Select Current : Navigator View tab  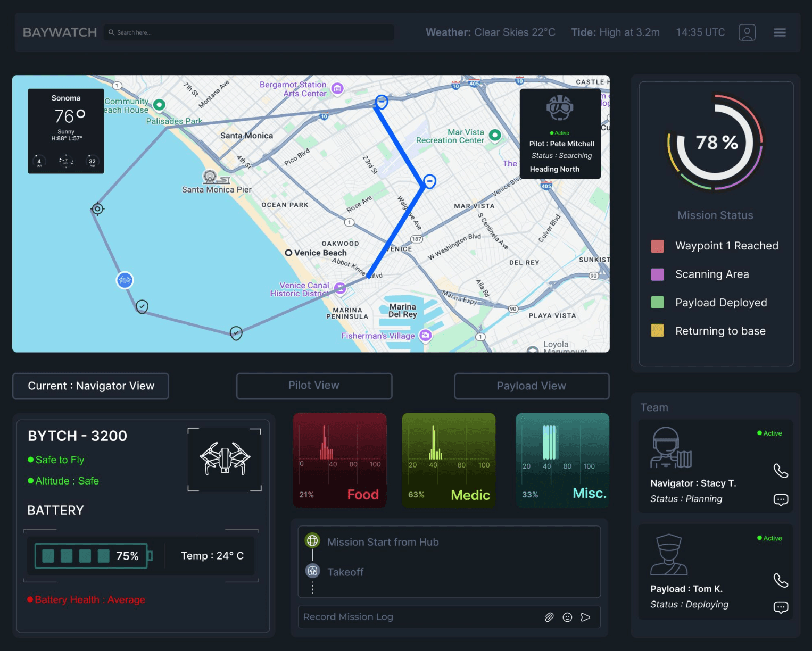[90, 386]
